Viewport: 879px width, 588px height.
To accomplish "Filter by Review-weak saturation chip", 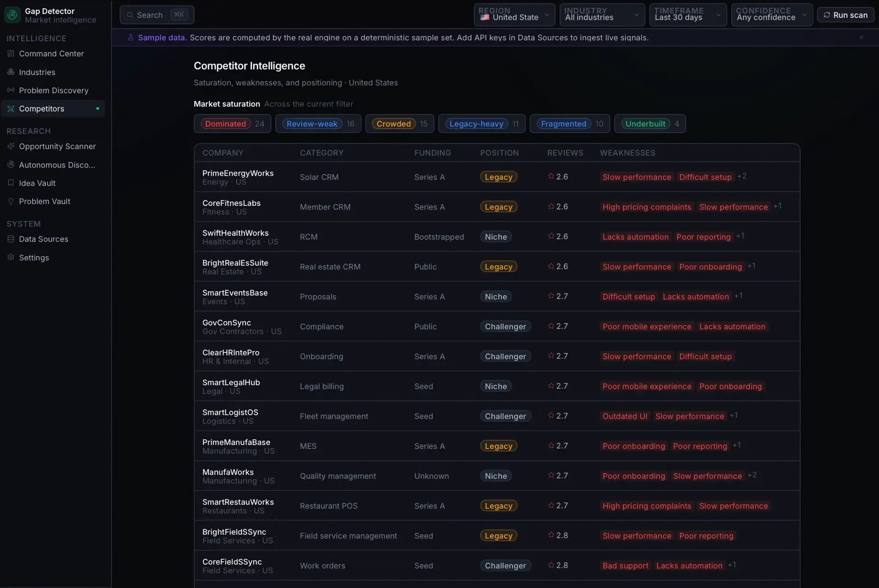I will (318, 124).
